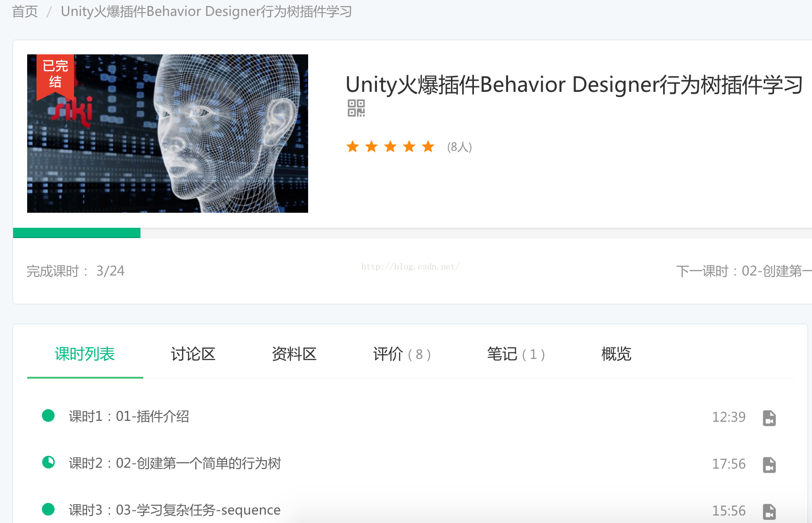Screen dimensions: 812x523
Task: Click completed status dot for 课时3
Action: (x=48, y=509)
